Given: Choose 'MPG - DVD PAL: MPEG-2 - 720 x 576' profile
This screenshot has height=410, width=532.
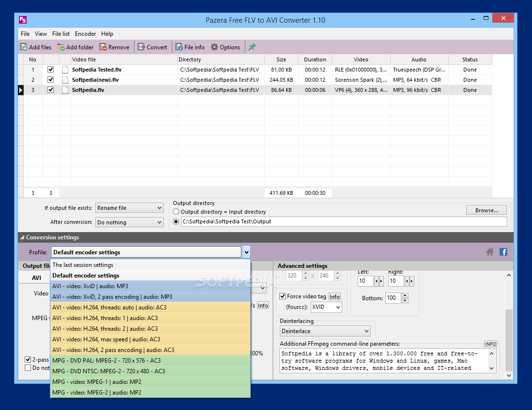Looking at the screenshot, I should coord(150,361).
